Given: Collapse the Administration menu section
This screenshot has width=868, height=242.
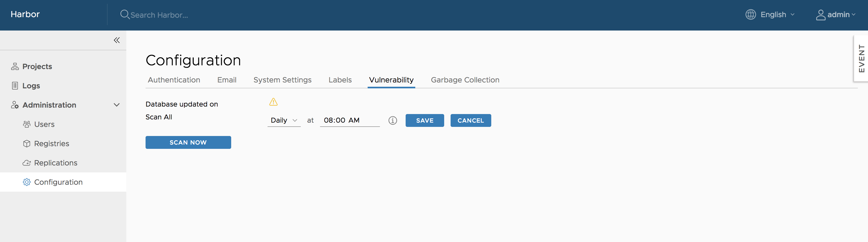Looking at the screenshot, I should click(117, 105).
